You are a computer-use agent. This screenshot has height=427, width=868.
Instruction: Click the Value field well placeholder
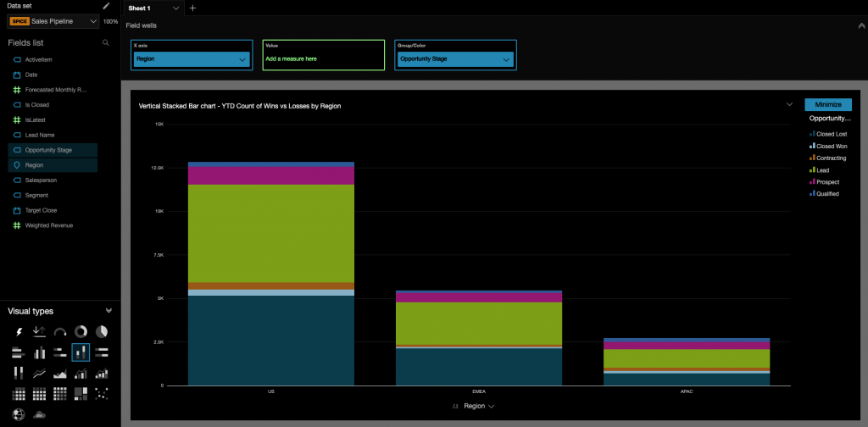coord(323,59)
